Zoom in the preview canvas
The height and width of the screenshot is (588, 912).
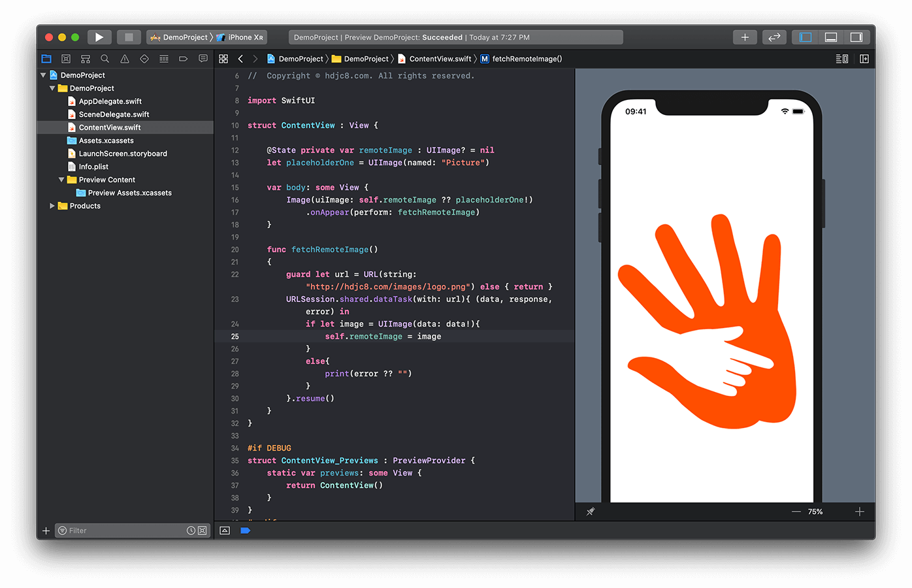tap(860, 512)
